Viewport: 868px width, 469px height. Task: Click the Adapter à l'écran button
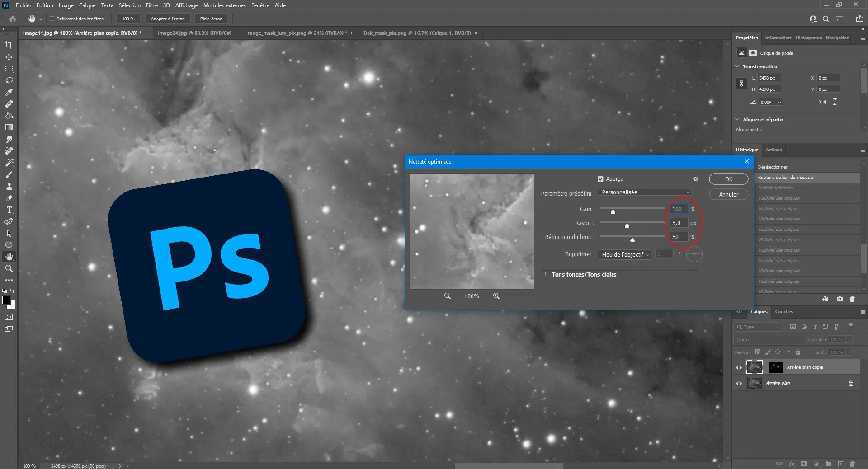(168, 19)
